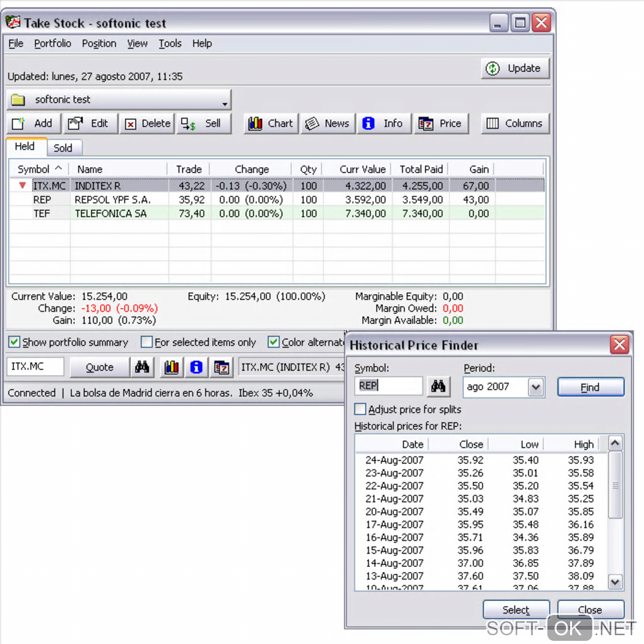Viewport: 644px width, 644px height.
Task: Sort by the Trade column header
Action: pyautogui.click(x=189, y=169)
